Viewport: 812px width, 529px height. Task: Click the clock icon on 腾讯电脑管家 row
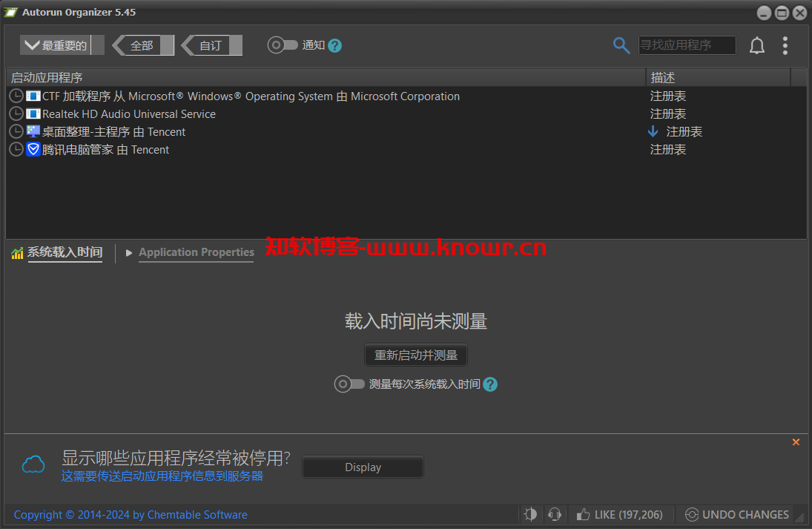point(16,149)
